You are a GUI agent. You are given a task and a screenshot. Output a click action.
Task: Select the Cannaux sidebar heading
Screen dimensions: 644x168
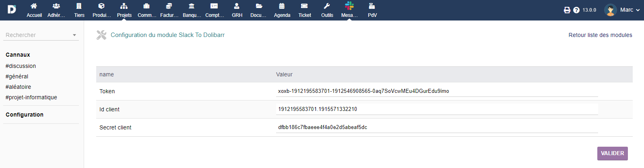pyautogui.click(x=18, y=55)
